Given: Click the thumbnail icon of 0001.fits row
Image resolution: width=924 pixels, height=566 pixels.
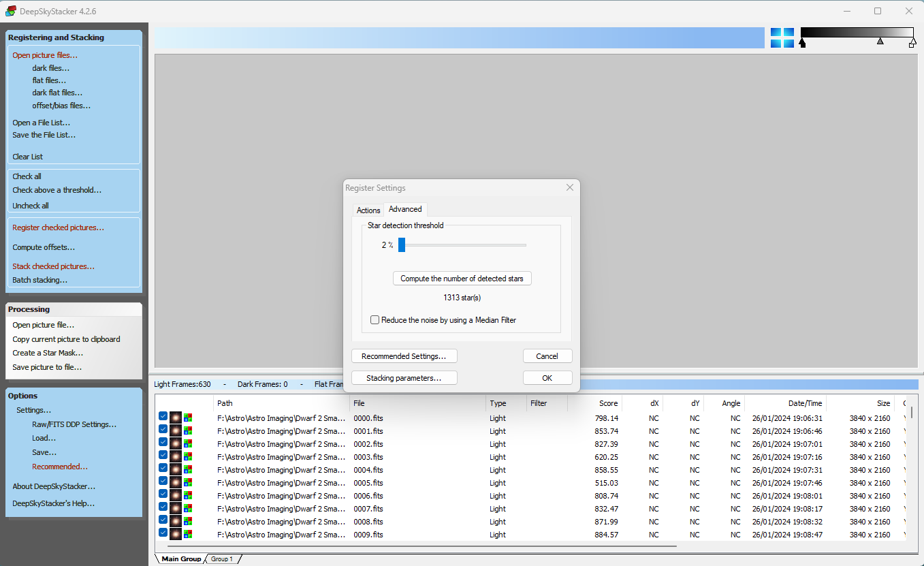Looking at the screenshot, I should [x=176, y=430].
